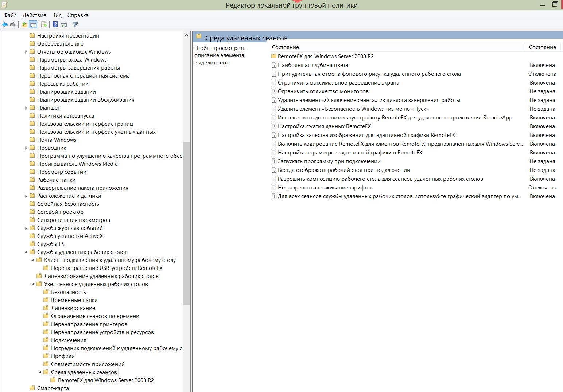Toggle the action pane toolbar icon
563x392 pixels.
pyautogui.click(x=64, y=25)
